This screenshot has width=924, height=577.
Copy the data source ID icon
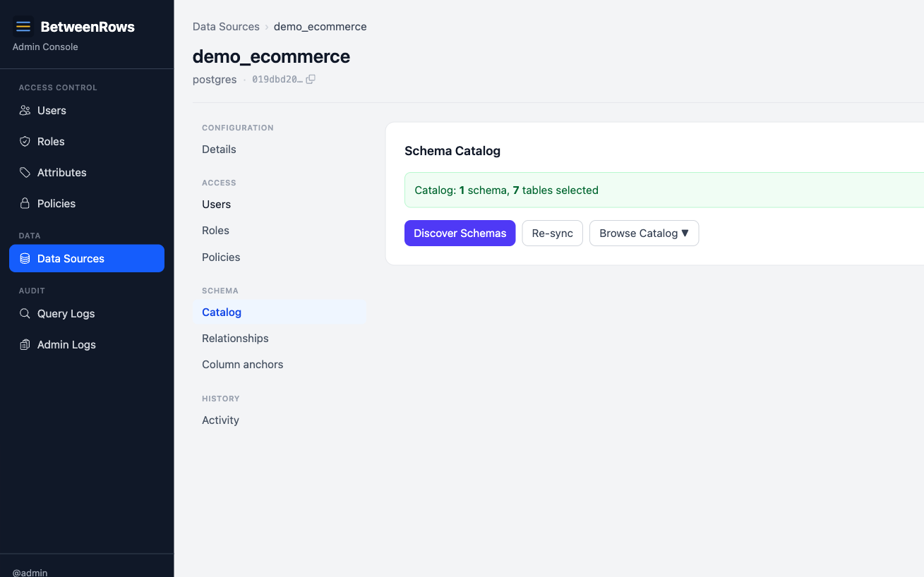(311, 80)
